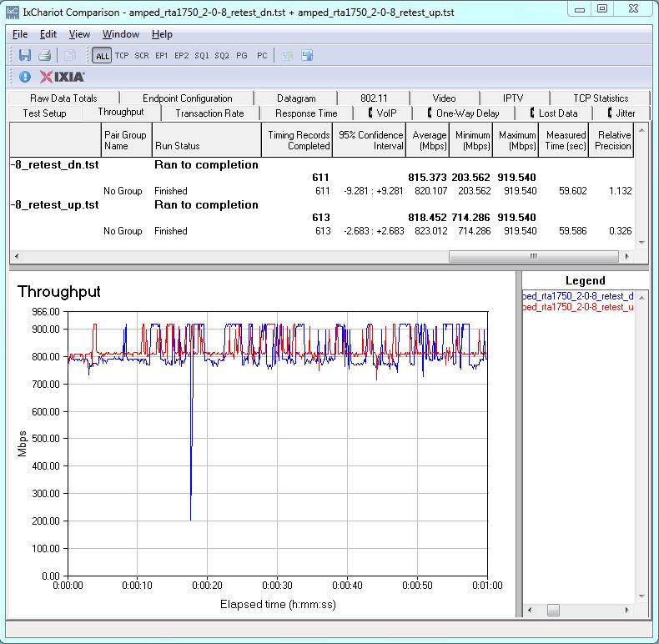The height and width of the screenshot is (644, 659).
Task: Open the Edit menu
Action: (x=48, y=34)
